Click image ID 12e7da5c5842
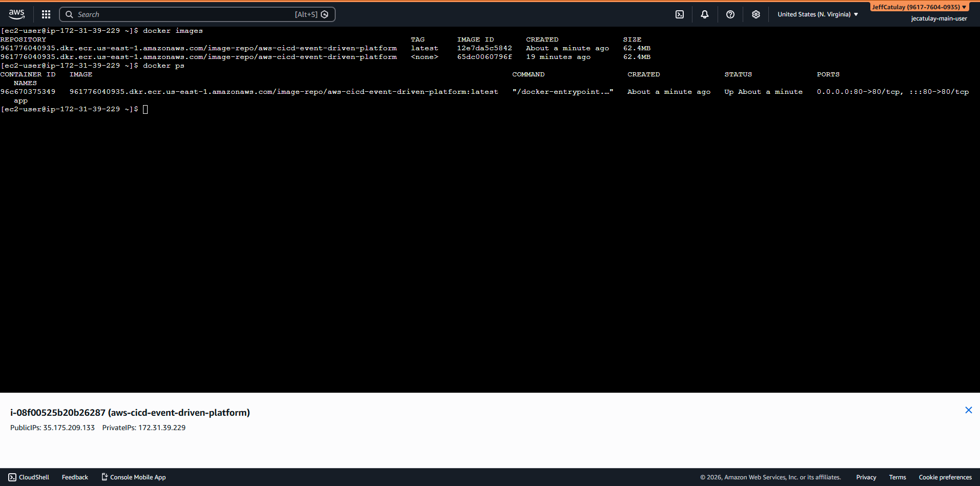This screenshot has height=486, width=980. pos(484,48)
